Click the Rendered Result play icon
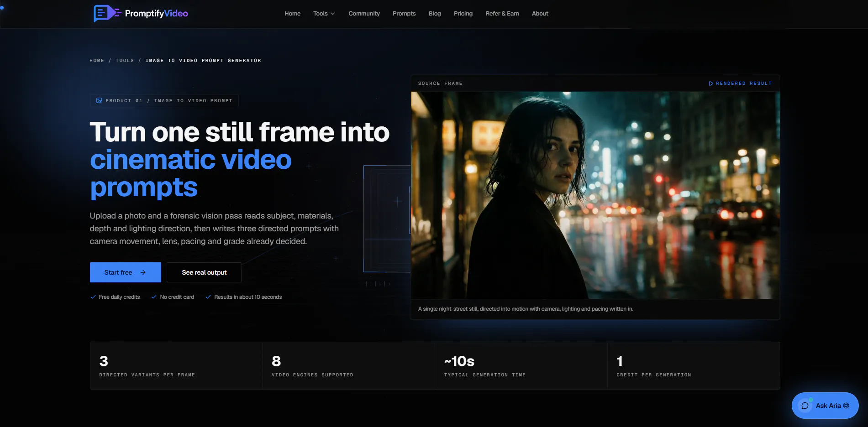868x427 pixels. tap(711, 83)
